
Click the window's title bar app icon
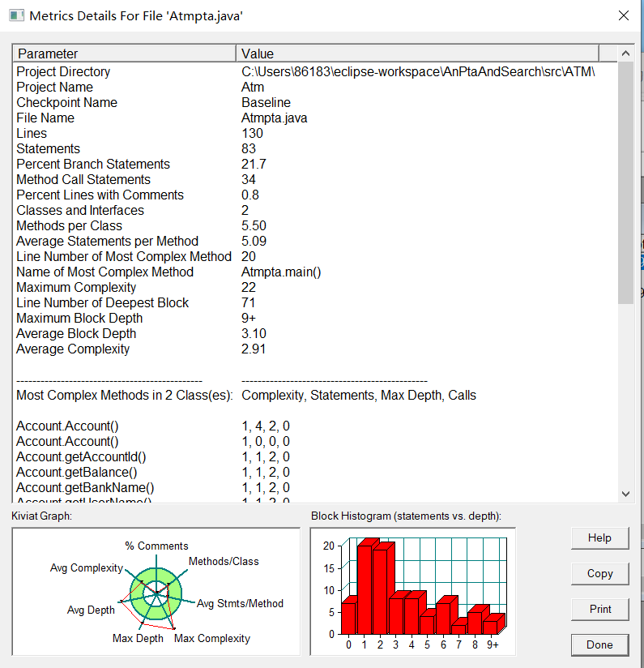16,15
